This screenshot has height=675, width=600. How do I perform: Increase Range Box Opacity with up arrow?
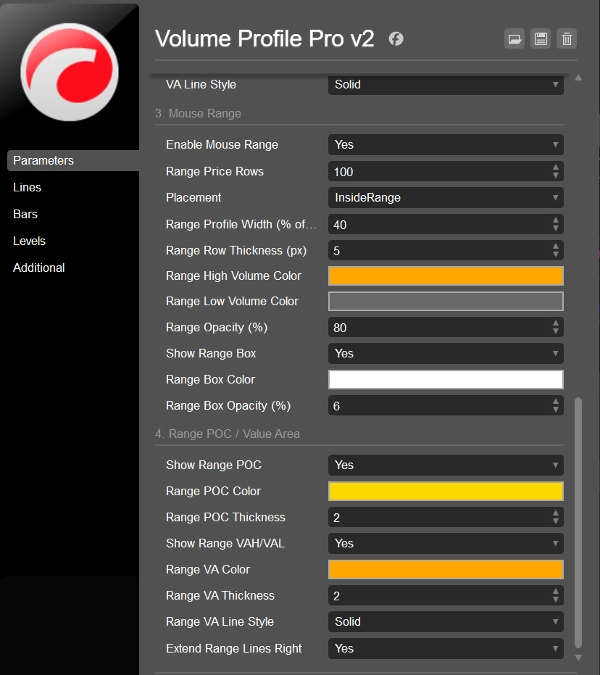(x=556, y=401)
